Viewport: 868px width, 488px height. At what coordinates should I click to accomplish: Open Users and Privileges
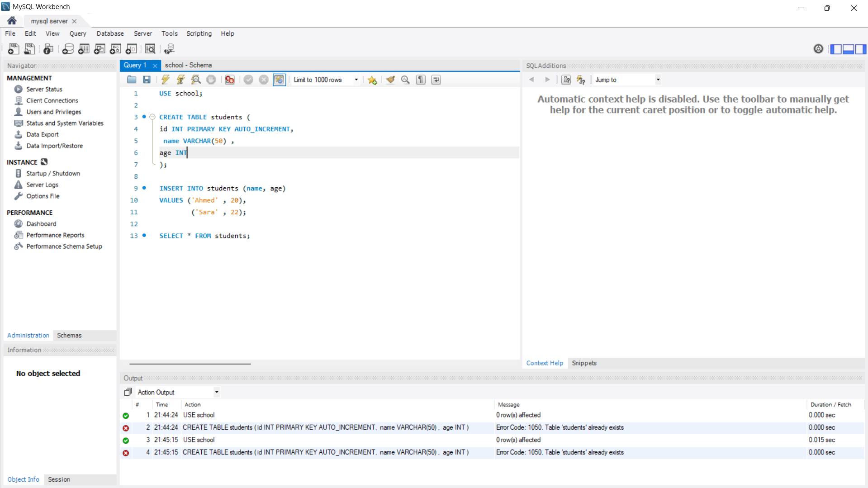[54, 112]
